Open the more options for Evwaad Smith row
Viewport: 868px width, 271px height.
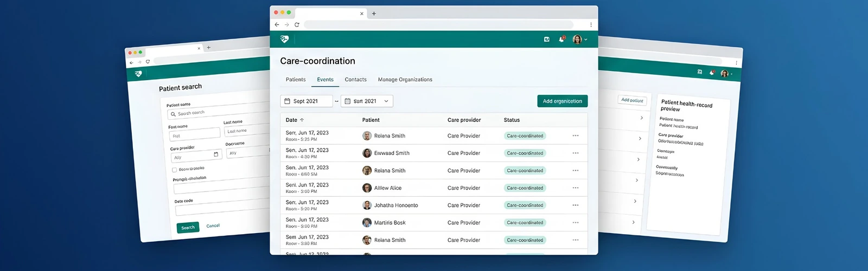pos(576,153)
